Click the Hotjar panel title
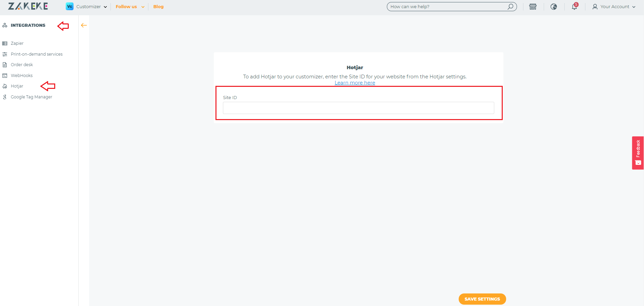The width and height of the screenshot is (644, 306). (355, 68)
